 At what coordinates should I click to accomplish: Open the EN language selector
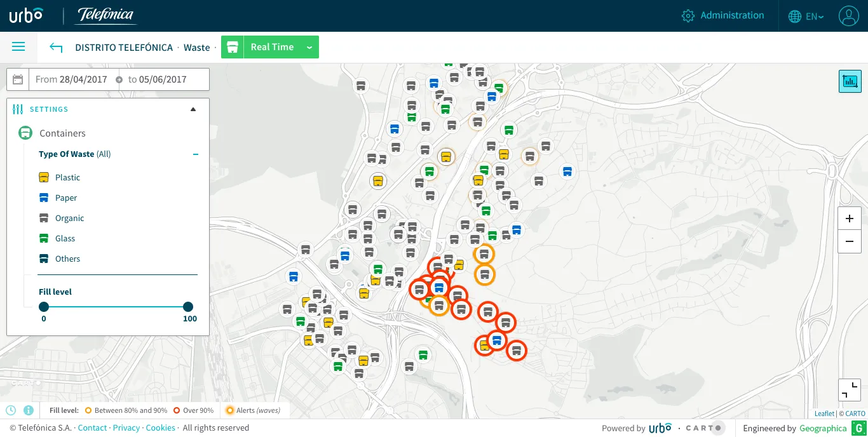pyautogui.click(x=806, y=17)
